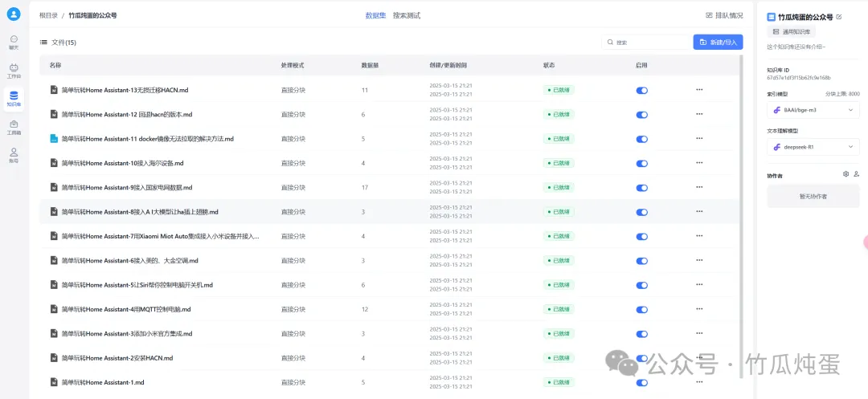This screenshot has height=399, width=868.
Task: Open the 聊天 chat section in the sidebar
Action: (x=14, y=43)
